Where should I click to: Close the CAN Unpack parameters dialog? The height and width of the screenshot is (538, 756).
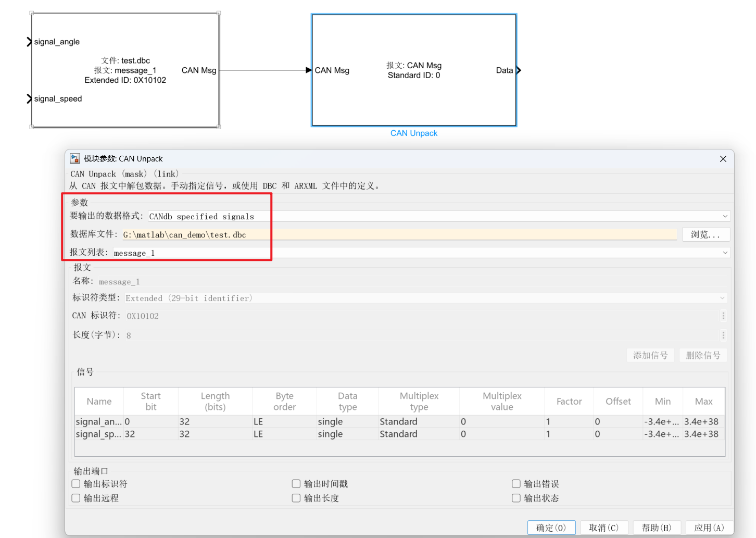point(723,159)
